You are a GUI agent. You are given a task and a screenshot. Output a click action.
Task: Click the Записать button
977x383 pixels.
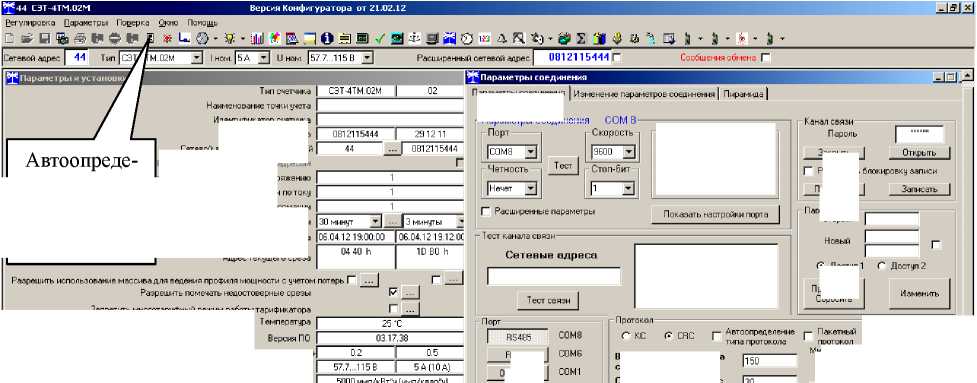point(919,189)
